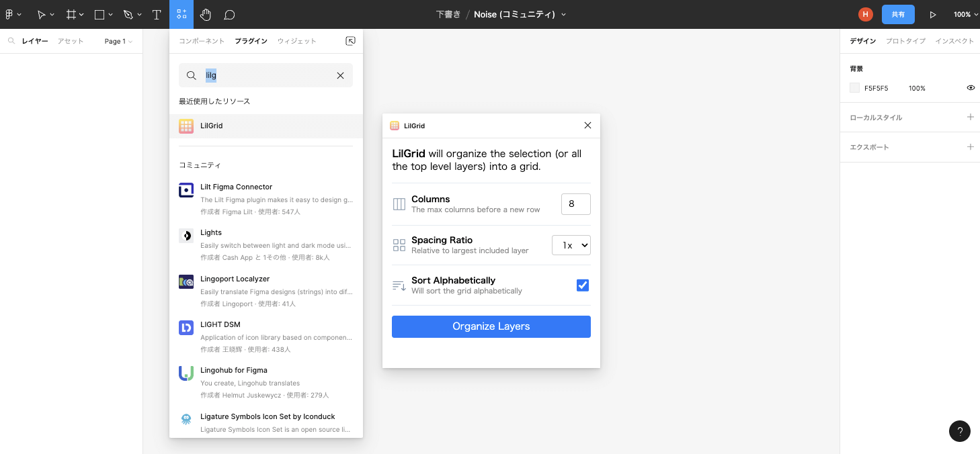The height and width of the screenshot is (454, 980).
Task: Open the コンポーネント tab
Action: [x=202, y=41]
